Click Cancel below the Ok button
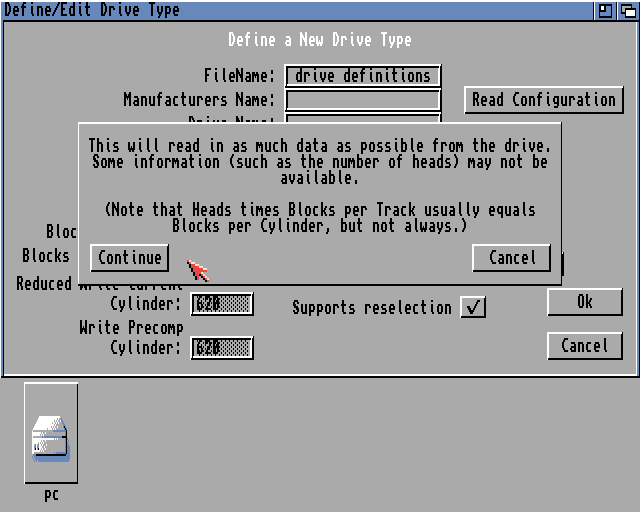This screenshot has height=512, width=640. [x=584, y=346]
